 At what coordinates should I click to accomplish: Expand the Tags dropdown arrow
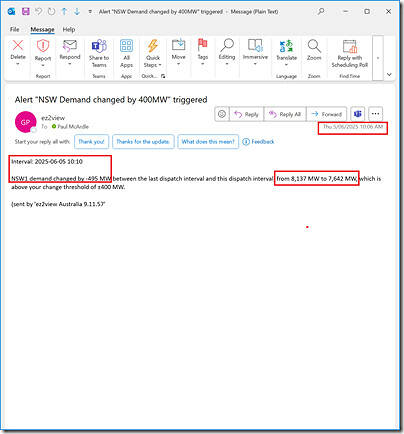(202, 64)
